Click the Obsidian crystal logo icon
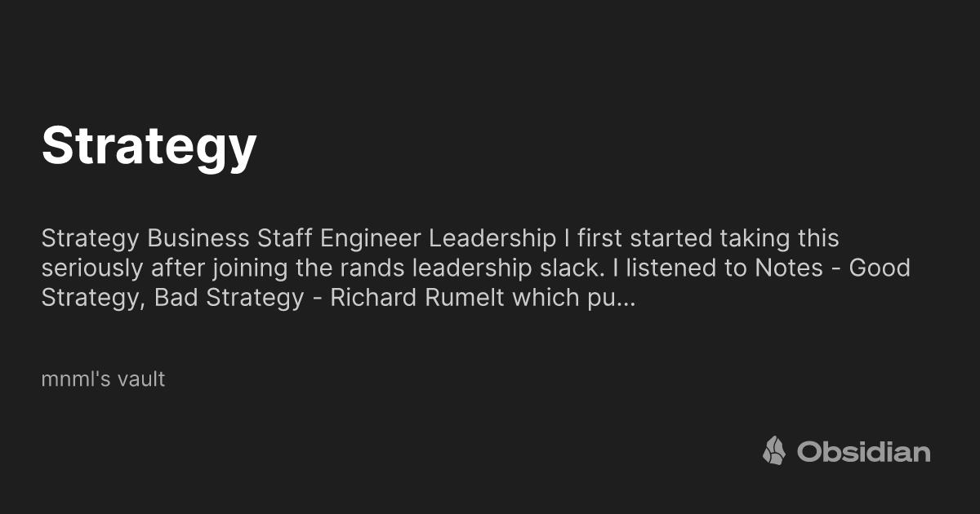The height and width of the screenshot is (514, 980). [773, 450]
